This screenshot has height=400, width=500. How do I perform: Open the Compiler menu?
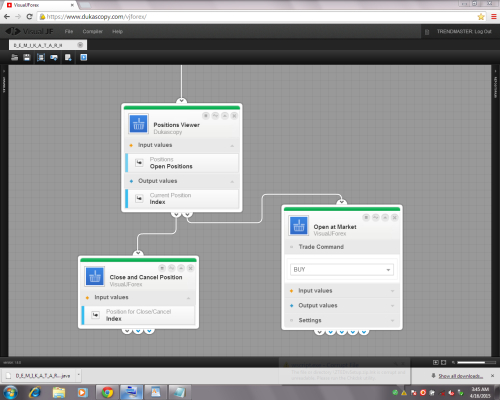click(x=93, y=31)
